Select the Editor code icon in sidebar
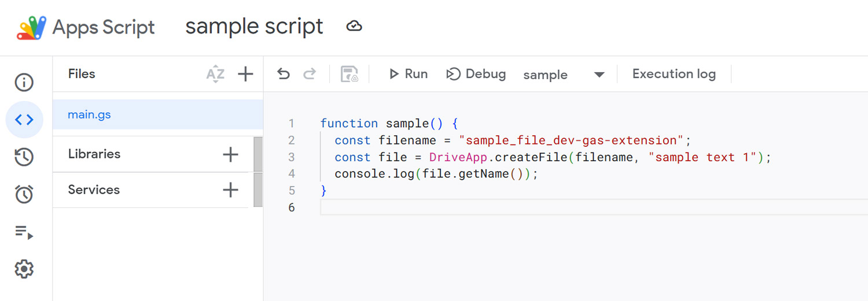The image size is (868, 301). [24, 120]
